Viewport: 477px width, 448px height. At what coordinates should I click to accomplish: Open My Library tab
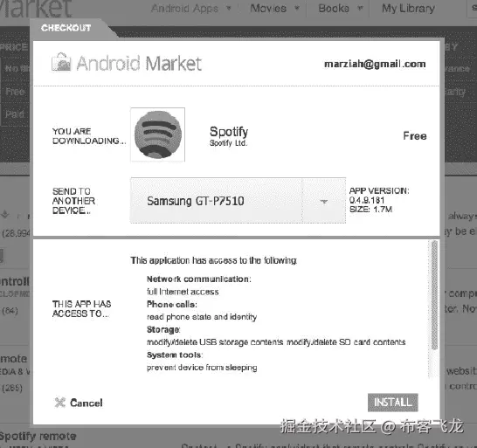pos(408,8)
